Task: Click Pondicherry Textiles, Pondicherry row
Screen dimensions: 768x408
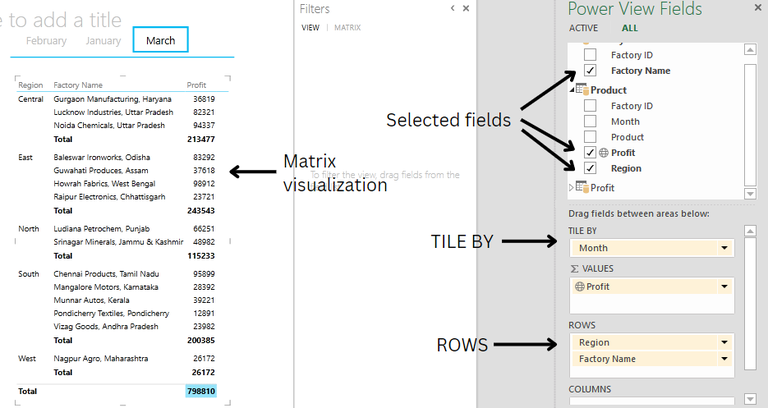Action: (x=111, y=313)
